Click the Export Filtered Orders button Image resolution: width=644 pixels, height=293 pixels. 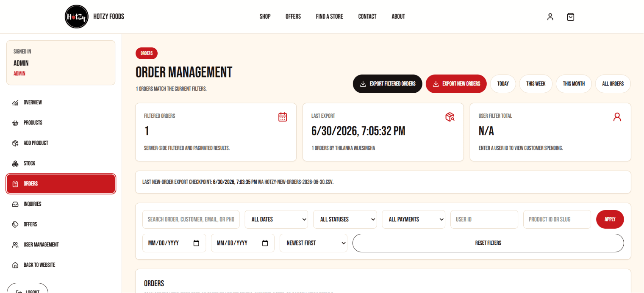click(x=388, y=84)
